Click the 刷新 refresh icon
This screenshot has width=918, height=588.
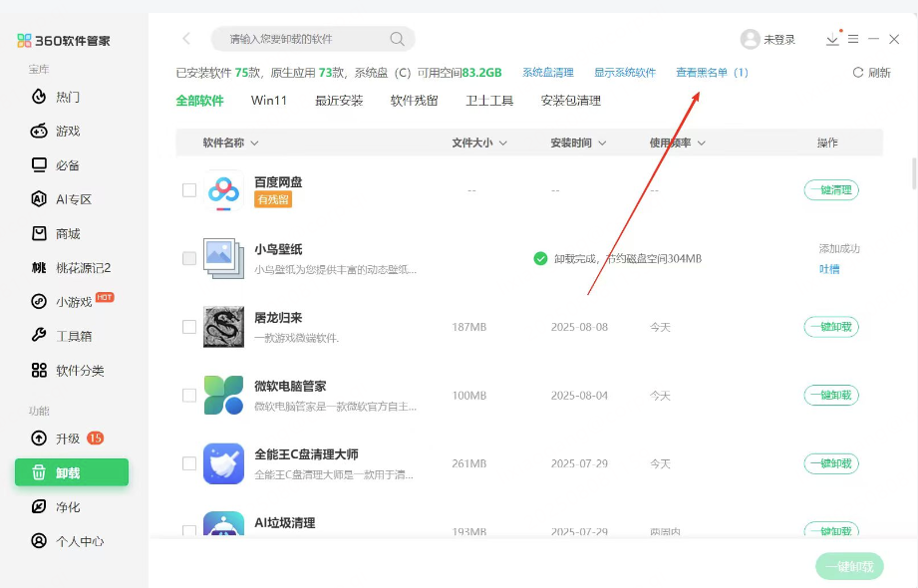(858, 73)
